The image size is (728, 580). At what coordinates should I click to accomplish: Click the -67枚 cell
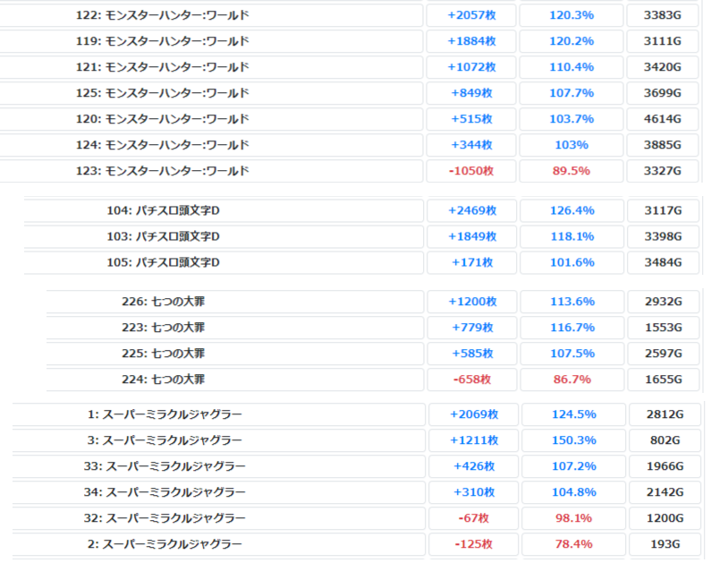[474, 519]
